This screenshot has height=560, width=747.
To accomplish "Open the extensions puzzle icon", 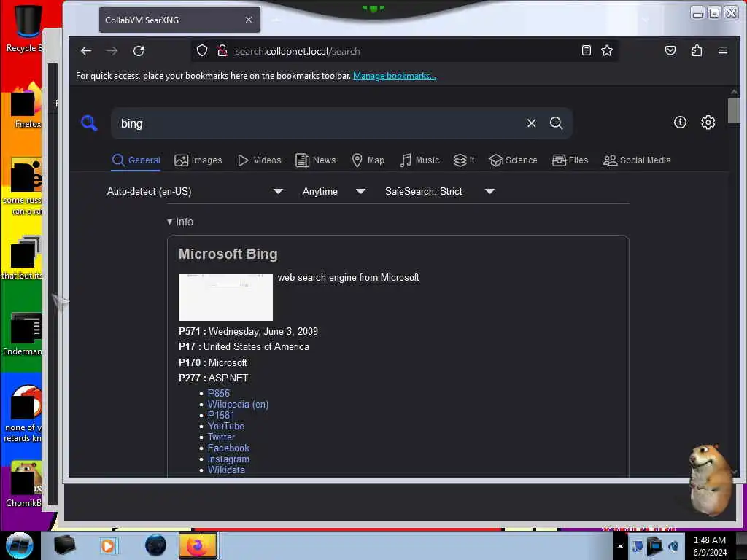I will click(697, 50).
